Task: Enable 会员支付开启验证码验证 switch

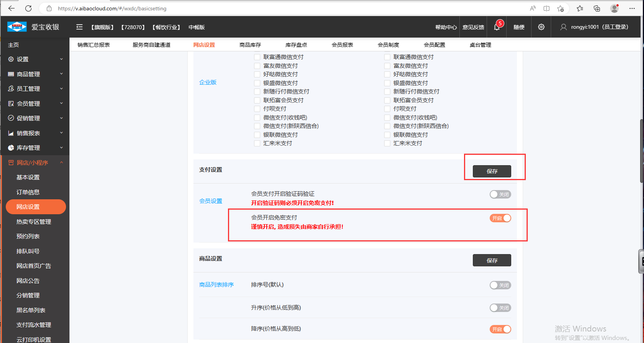Action: [500, 194]
